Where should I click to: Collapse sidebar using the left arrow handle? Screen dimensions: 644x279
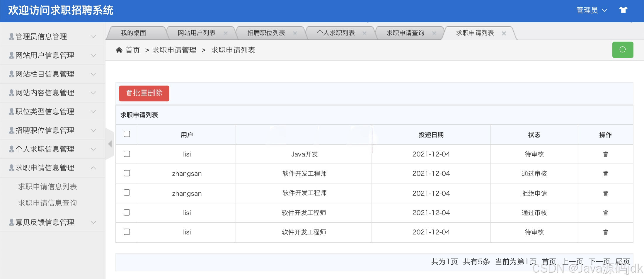110,144
